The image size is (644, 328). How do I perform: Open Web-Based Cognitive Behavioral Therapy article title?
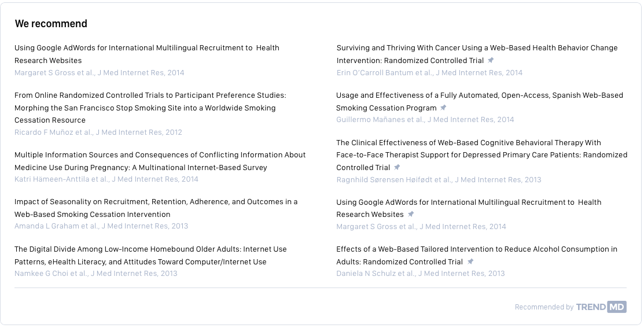(x=481, y=154)
